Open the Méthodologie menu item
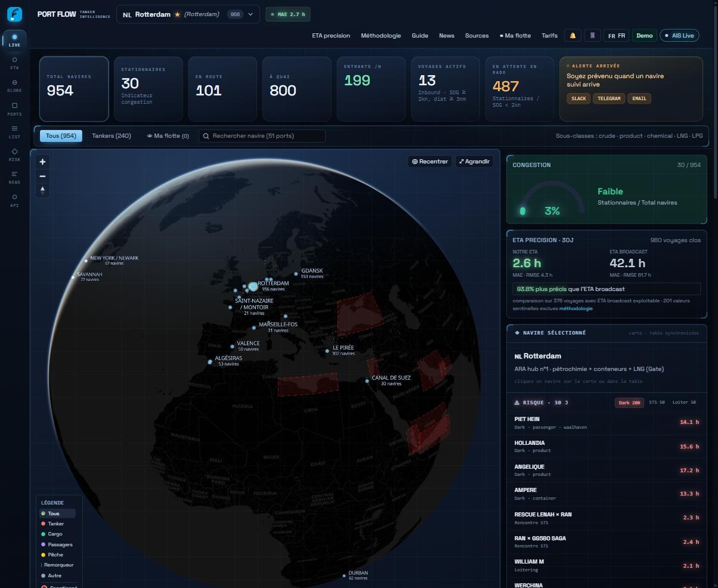The height and width of the screenshot is (588, 718). click(x=380, y=36)
